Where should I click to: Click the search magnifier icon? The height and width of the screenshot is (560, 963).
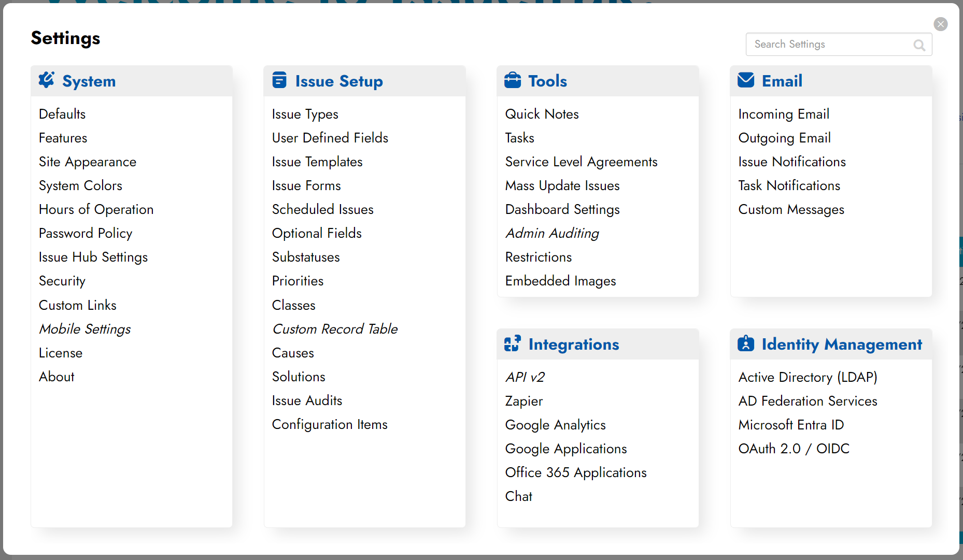coord(919,45)
